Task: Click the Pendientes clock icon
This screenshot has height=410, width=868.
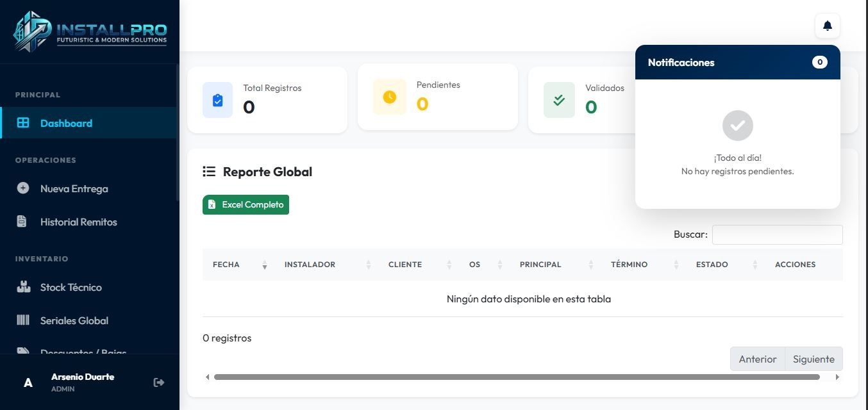Action: click(x=390, y=97)
